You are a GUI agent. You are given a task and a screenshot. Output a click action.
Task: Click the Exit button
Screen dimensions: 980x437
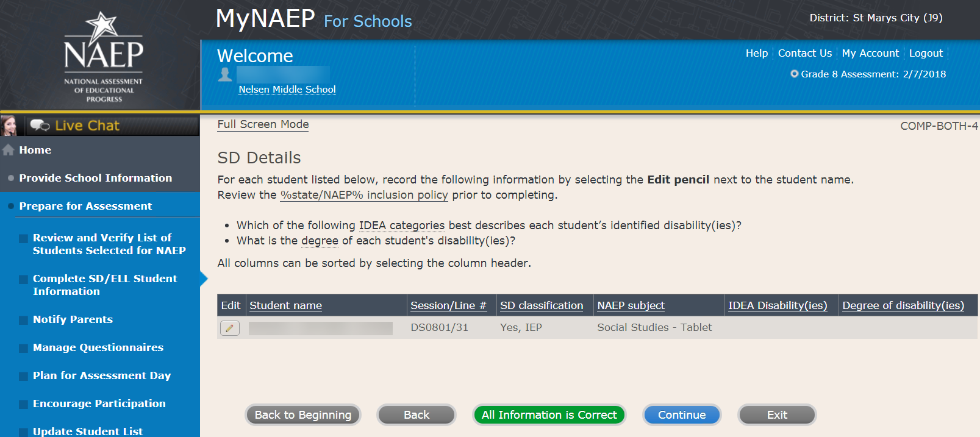777,415
